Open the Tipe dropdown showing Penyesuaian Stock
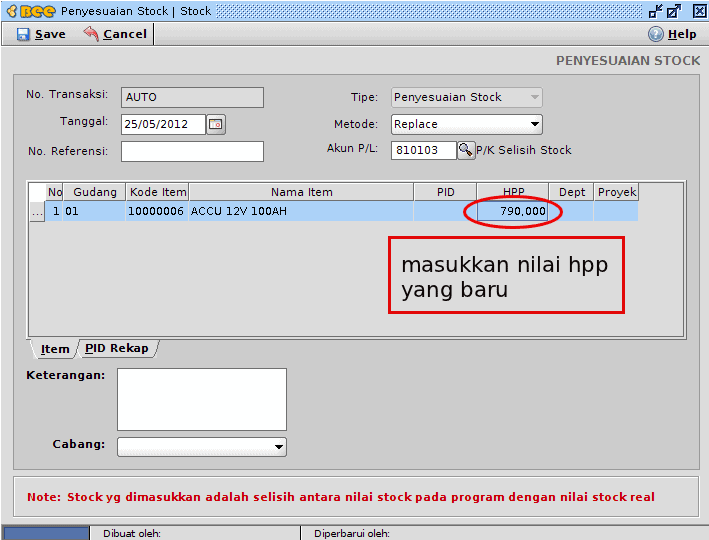Viewport: 709px width, 540px height. pos(466,97)
